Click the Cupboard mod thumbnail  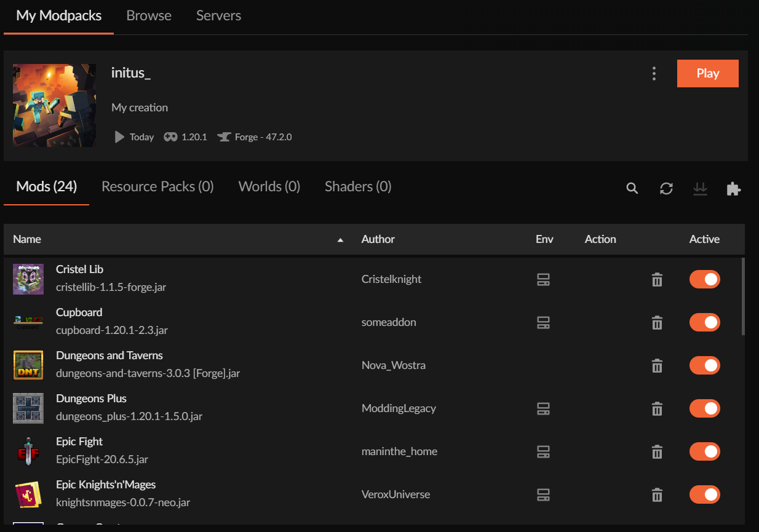pos(28,322)
